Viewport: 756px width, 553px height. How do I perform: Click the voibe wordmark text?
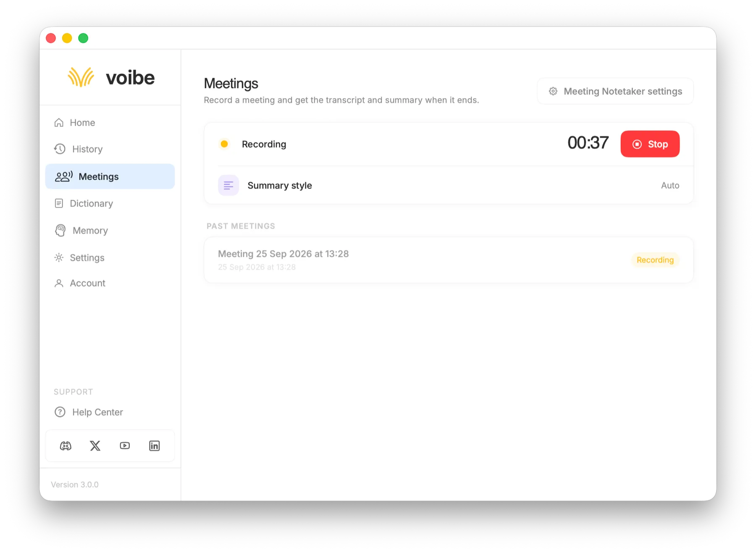coord(130,78)
